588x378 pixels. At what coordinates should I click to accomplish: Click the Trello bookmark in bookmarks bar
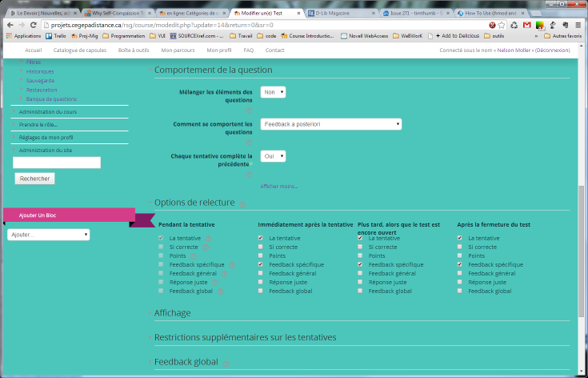pyautogui.click(x=59, y=36)
